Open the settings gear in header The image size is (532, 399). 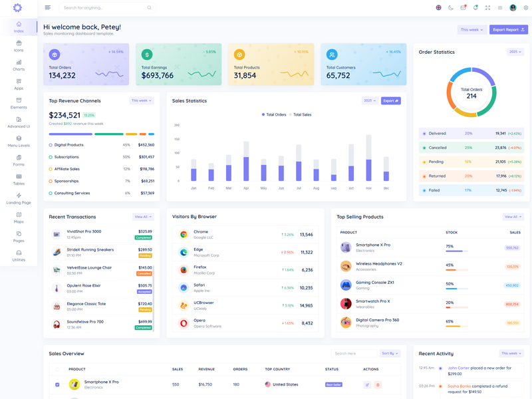(x=525, y=8)
